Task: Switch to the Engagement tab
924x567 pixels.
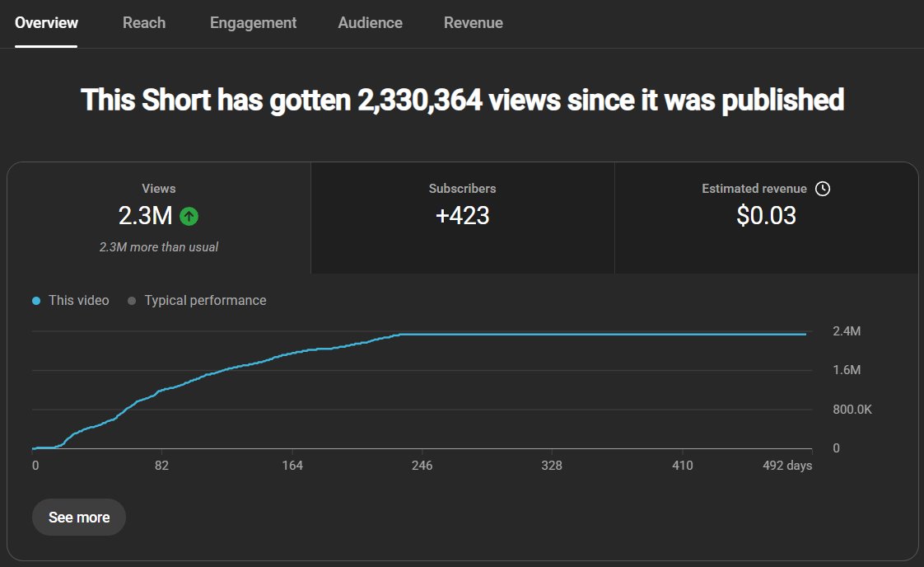Action: pyautogui.click(x=253, y=23)
